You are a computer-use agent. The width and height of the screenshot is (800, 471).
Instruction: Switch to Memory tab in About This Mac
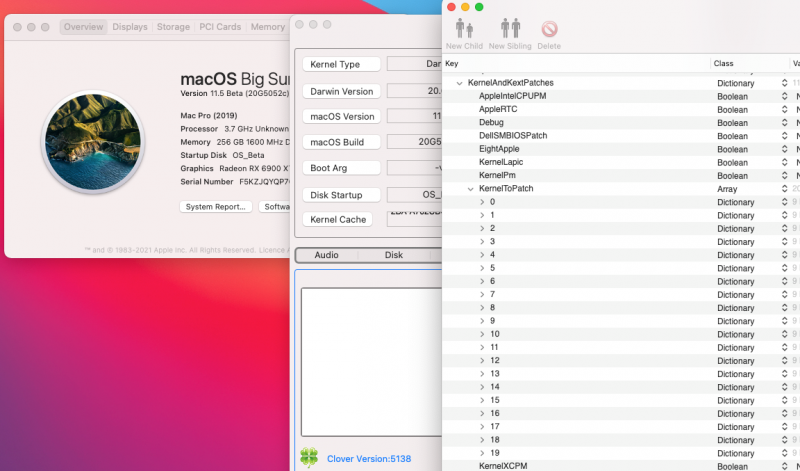click(267, 27)
